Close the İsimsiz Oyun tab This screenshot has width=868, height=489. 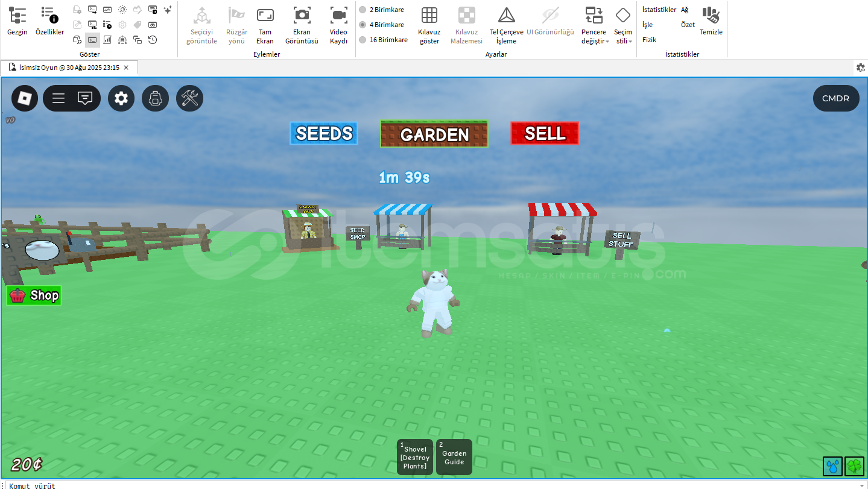click(x=126, y=68)
